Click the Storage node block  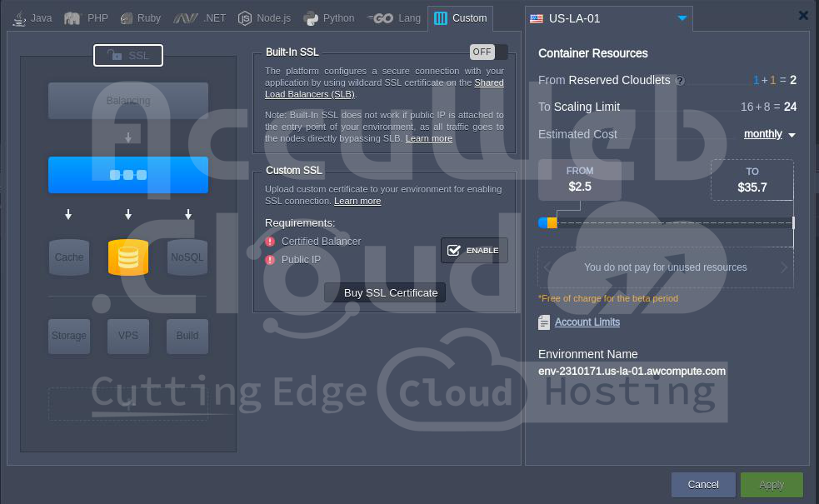coord(69,336)
